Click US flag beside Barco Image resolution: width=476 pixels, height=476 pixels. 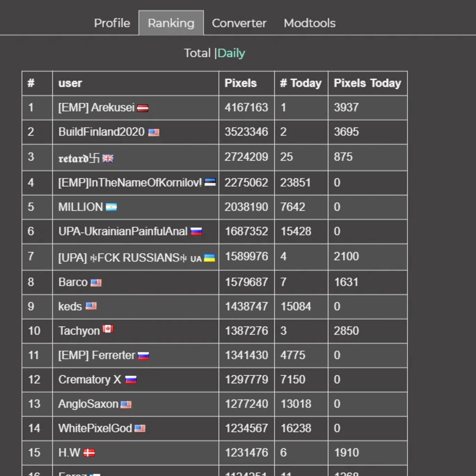click(x=96, y=283)
